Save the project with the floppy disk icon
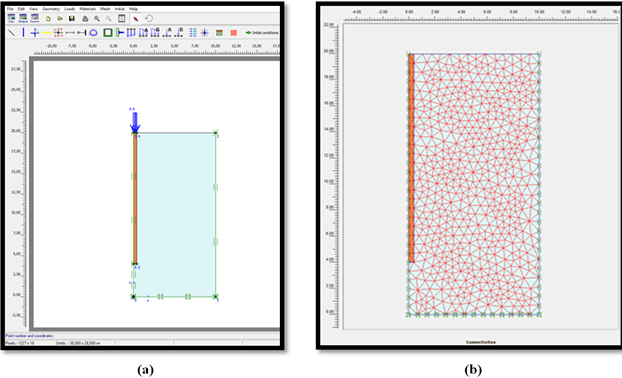 [72, 18]
